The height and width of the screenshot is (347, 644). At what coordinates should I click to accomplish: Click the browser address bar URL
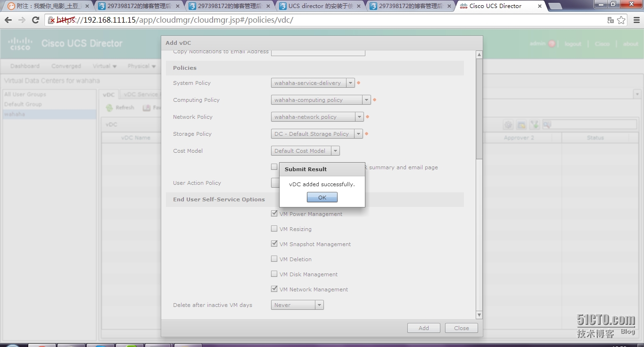click(175, 20)
